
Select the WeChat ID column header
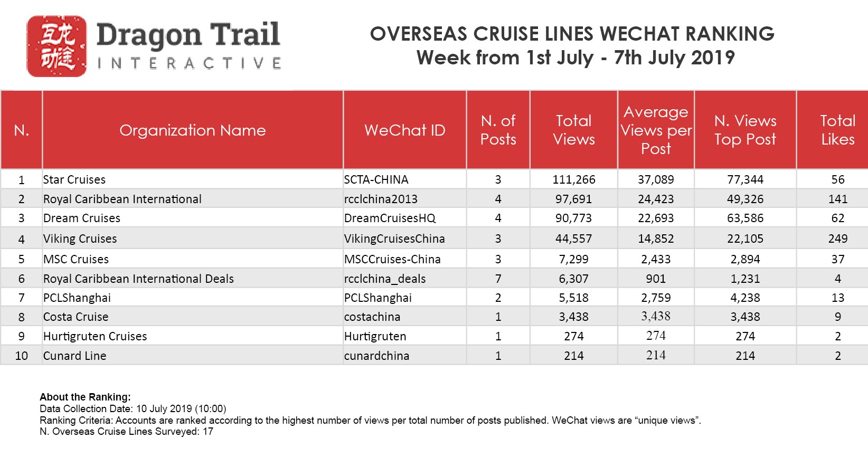(x=405, y=130)
